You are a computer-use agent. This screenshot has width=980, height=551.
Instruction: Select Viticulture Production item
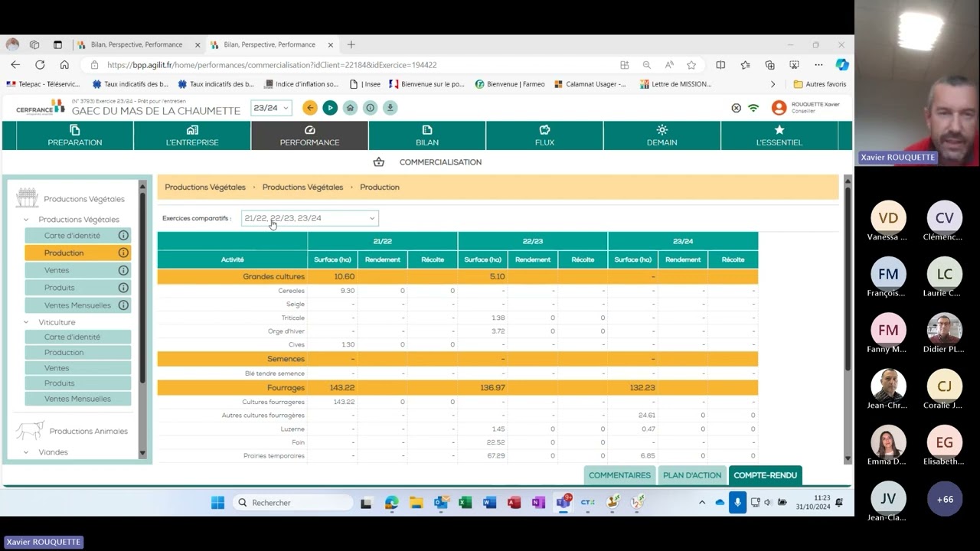[78, 353]
